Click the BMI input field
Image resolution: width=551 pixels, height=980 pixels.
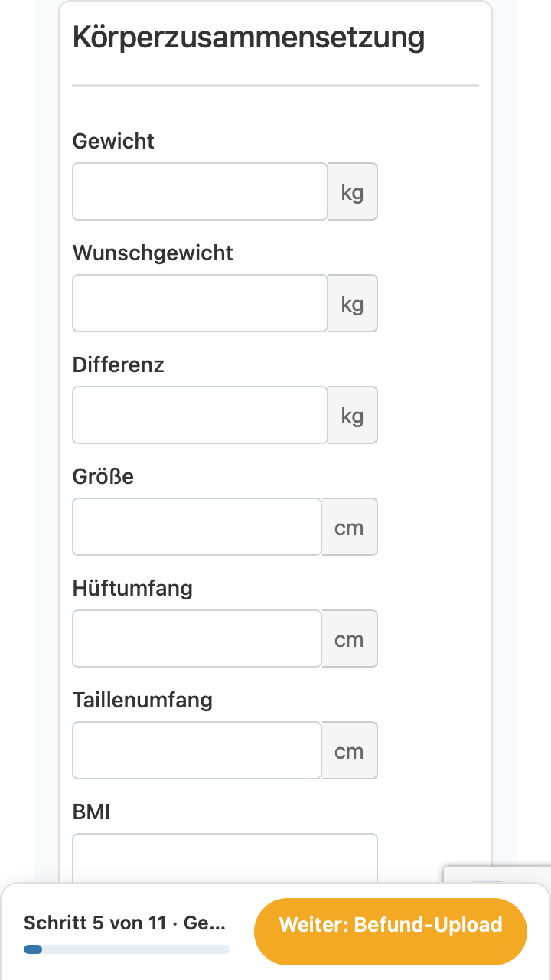[225, 858]
